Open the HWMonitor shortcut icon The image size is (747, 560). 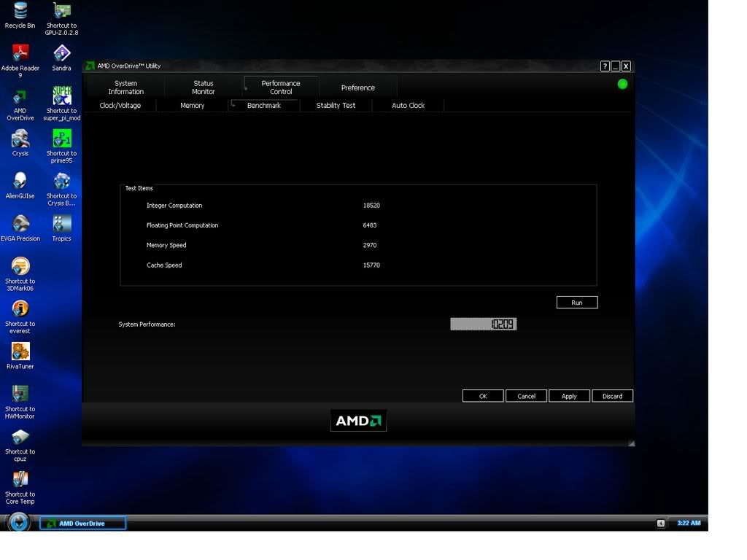point(20,402)
